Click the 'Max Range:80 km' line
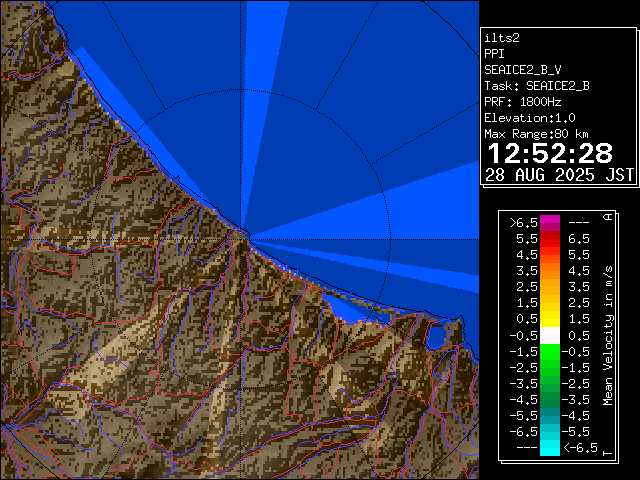This screenshot has height=480, width=640. coord(536,133)
